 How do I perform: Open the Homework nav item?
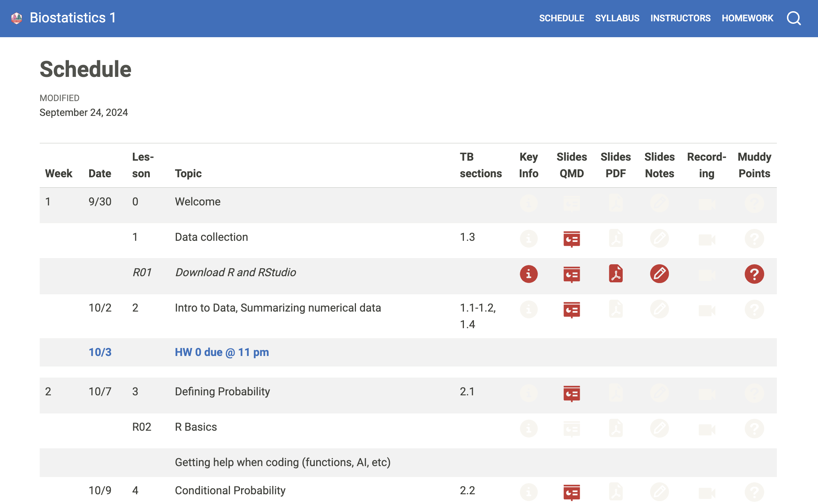pos(747,18)
